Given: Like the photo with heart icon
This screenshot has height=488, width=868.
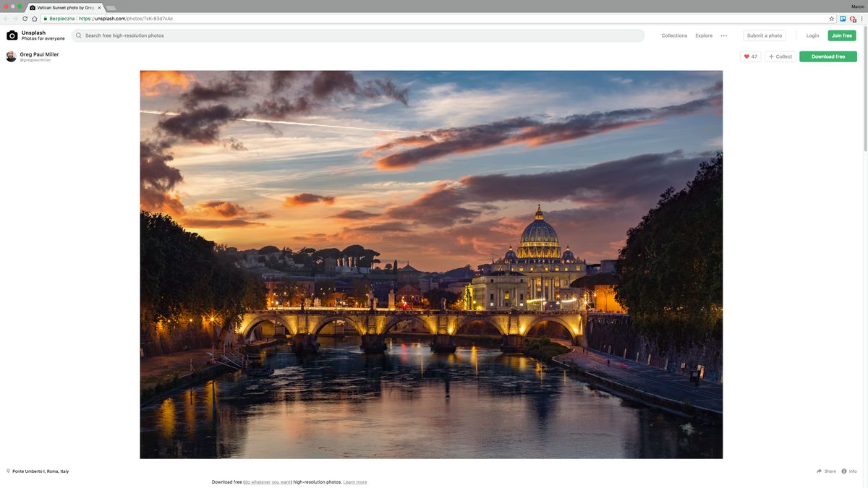Looking at the screenshot, I should point(750,56).
